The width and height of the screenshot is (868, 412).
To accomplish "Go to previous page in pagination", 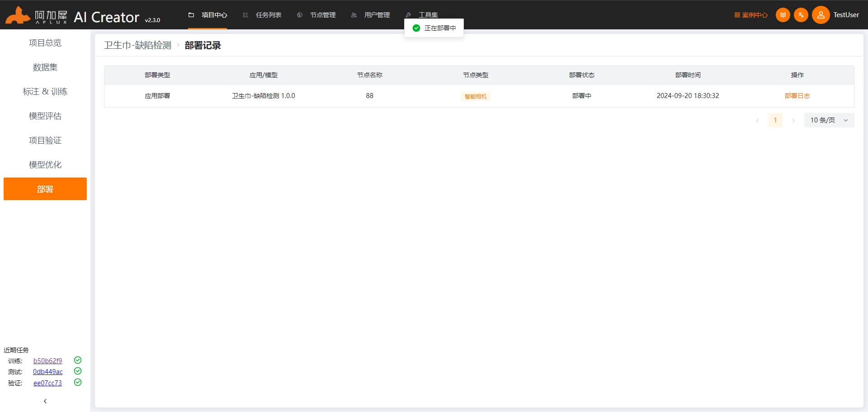I will coord(757,120).
